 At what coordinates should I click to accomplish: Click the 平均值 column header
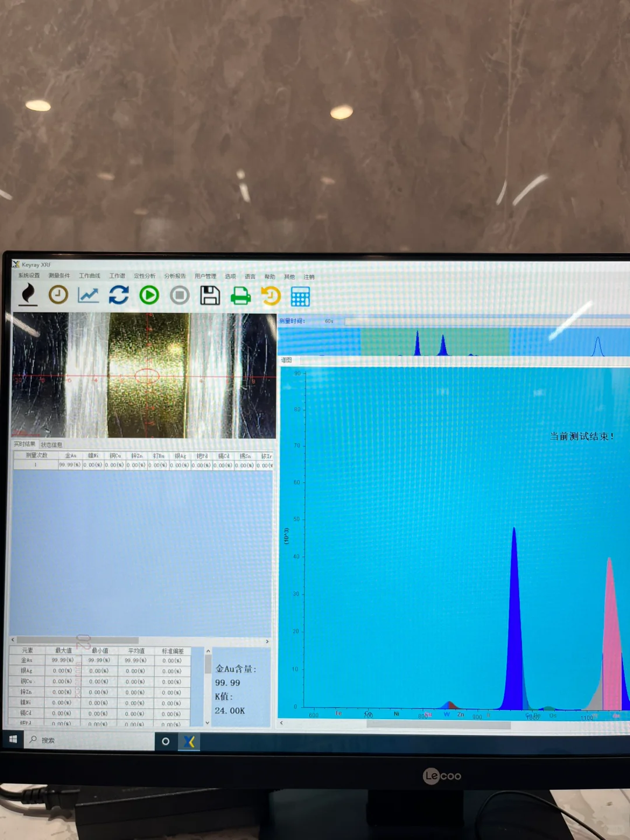click(x=135, y=650)
